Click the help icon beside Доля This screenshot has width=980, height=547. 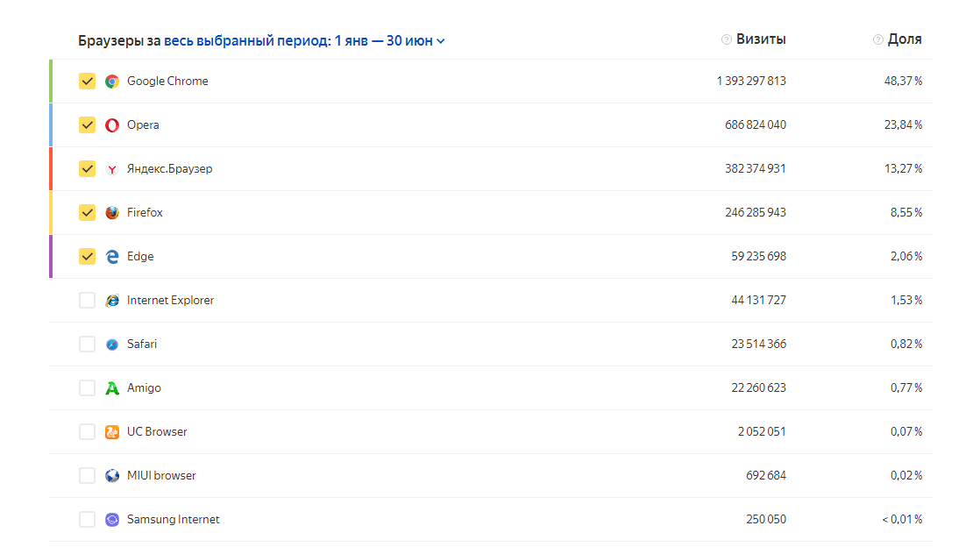pyautogui.click(x=877, y=39)
